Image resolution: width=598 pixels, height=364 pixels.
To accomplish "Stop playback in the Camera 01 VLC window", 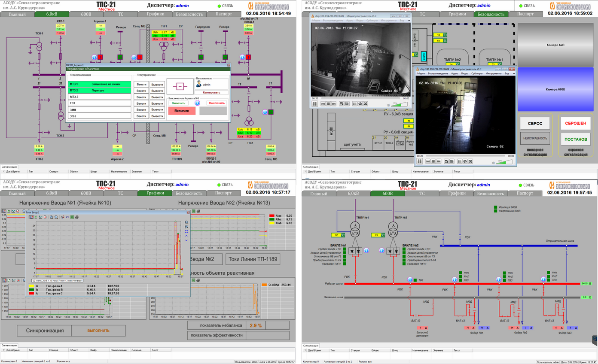I will (x=328, y=103).
